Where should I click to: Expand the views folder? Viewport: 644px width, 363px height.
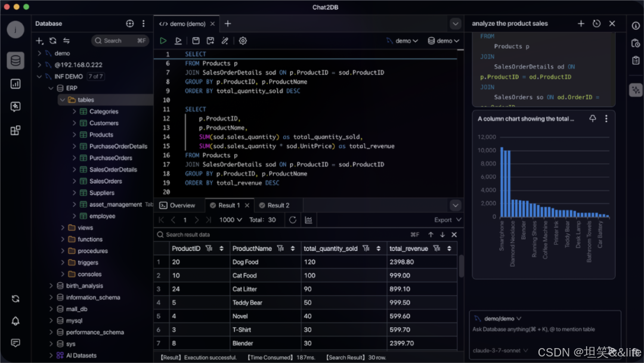[63, 228]
